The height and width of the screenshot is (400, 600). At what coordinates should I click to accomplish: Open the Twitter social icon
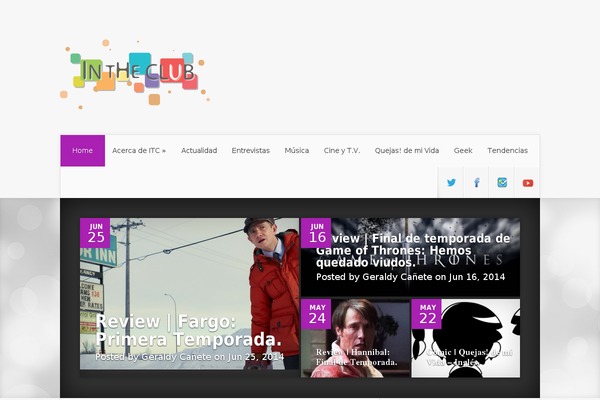pos(451,183)
